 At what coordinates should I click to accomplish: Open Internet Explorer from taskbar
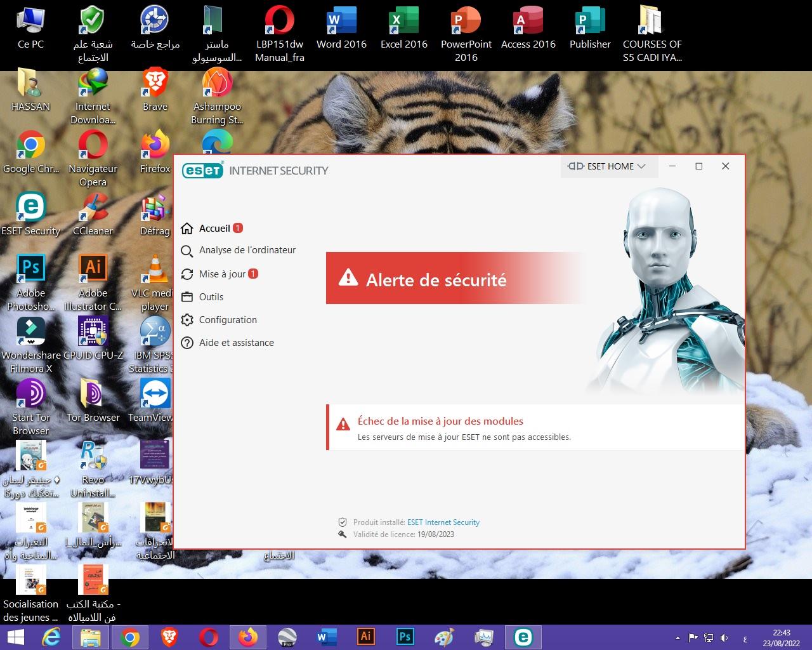(x=51, y=637)
